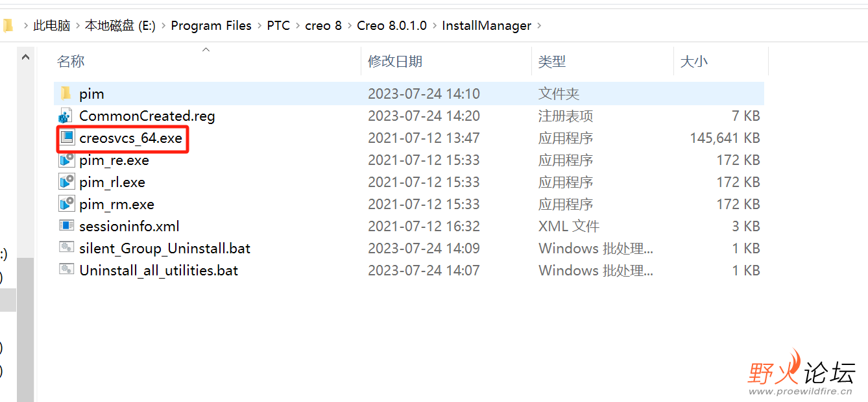The width and height of the screenshot is (868, 402).
Task: Navigate to creo 8 breadcrumb
Action: click(x=324, y=26)
